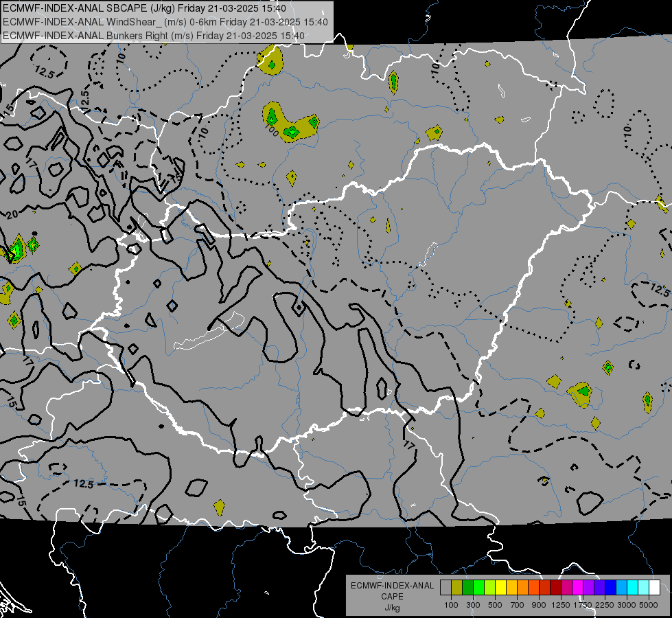
Task: Select the bright magenta legend swatch
Action: tap(578, 588)
